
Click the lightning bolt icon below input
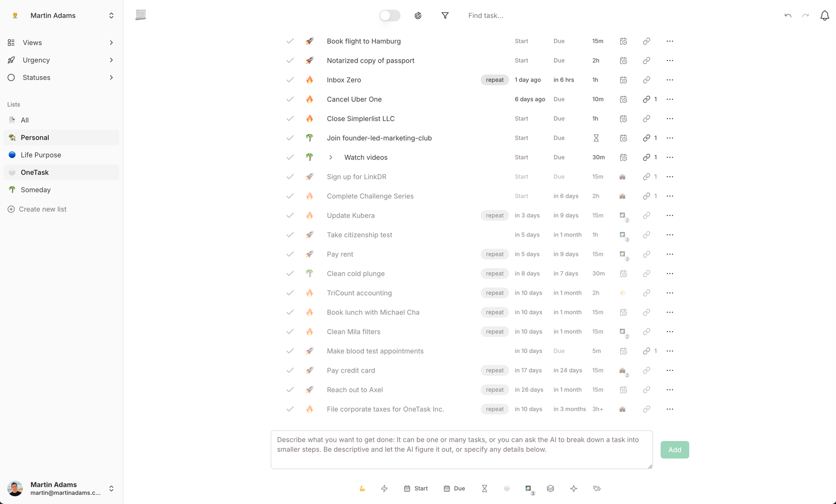[x=384, y=488]
